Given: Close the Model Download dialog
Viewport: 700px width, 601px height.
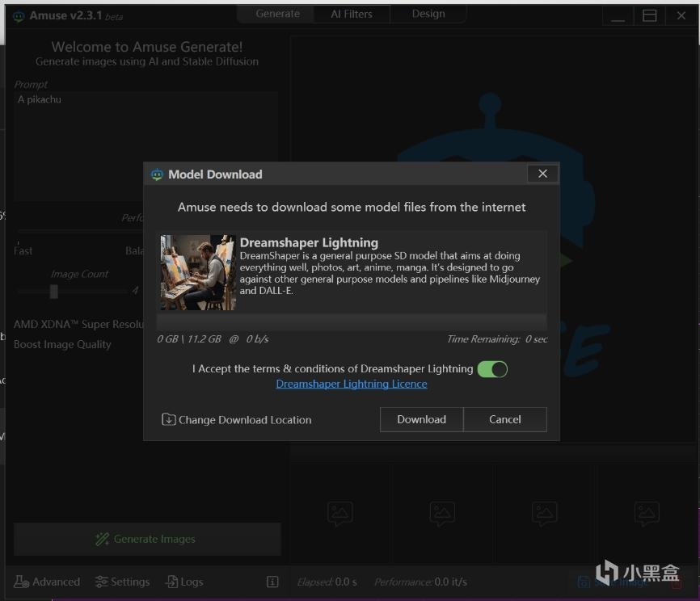Looking at the screenshot, I should 542,174.
